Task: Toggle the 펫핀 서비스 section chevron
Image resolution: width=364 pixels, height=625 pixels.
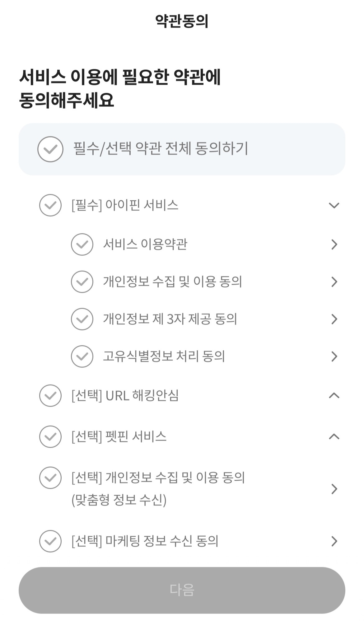Action: tap(334, 437)
